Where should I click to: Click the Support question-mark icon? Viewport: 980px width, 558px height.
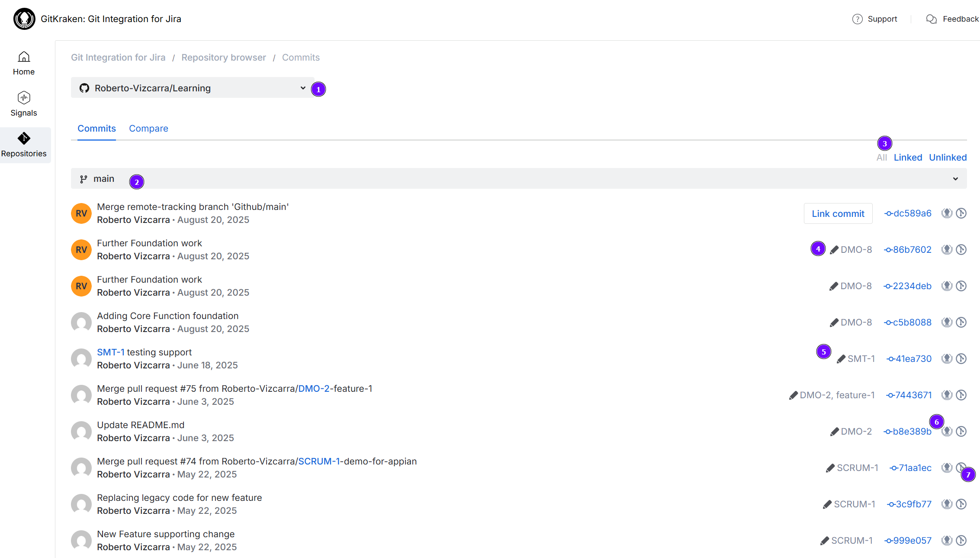857,19
